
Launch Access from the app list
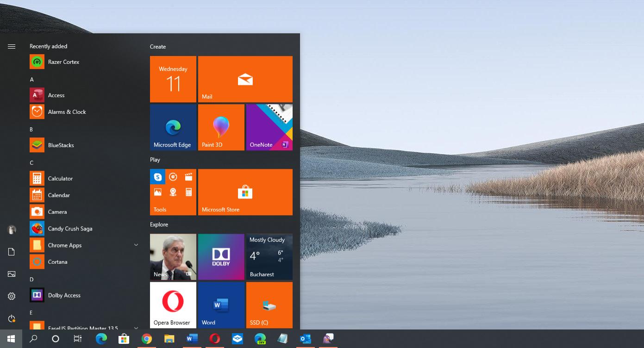(x=85, y=95)
